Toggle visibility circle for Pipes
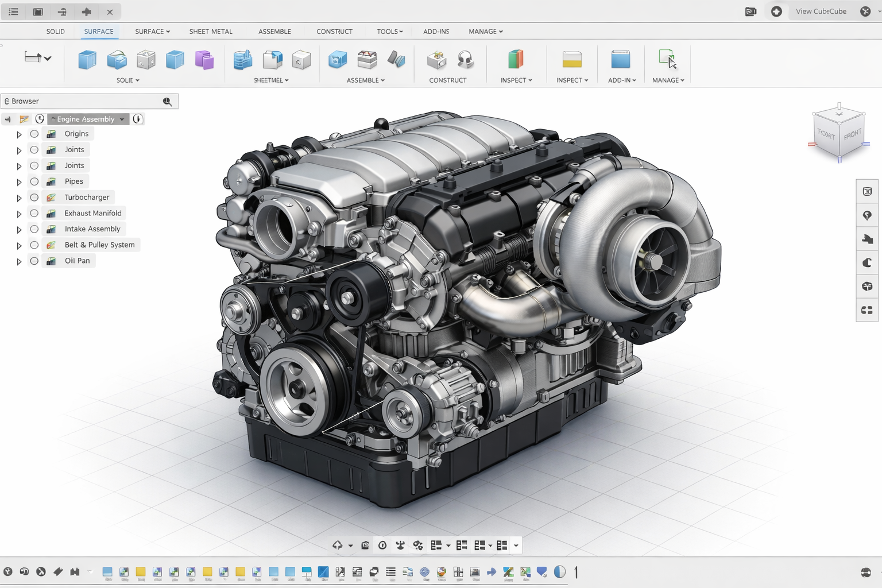 [34, 181]
